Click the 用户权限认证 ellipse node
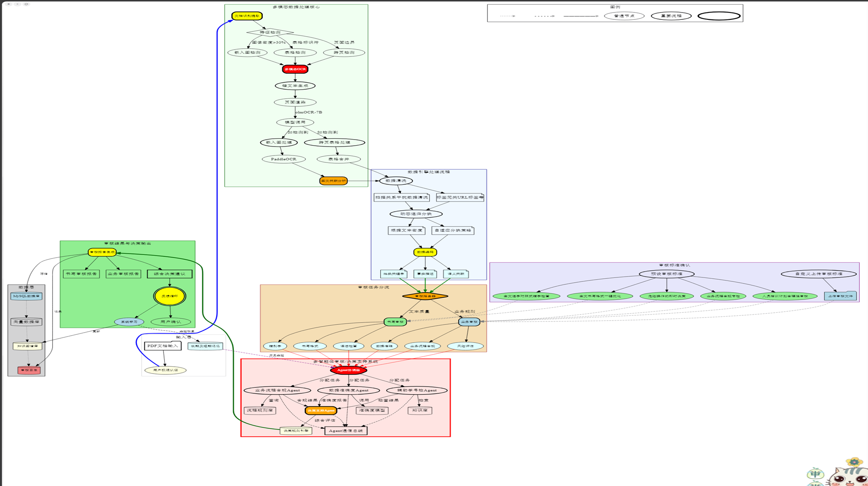 (x=166, y=370)
